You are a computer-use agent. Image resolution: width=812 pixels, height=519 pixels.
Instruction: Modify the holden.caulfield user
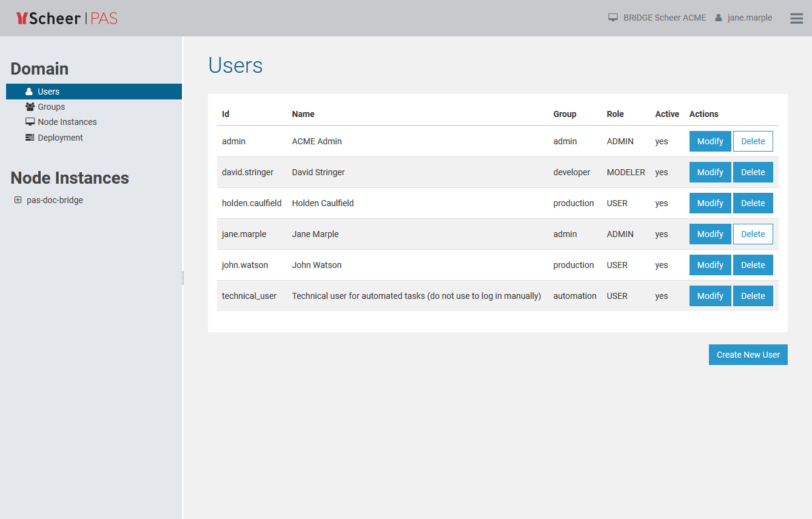[710, 203]
